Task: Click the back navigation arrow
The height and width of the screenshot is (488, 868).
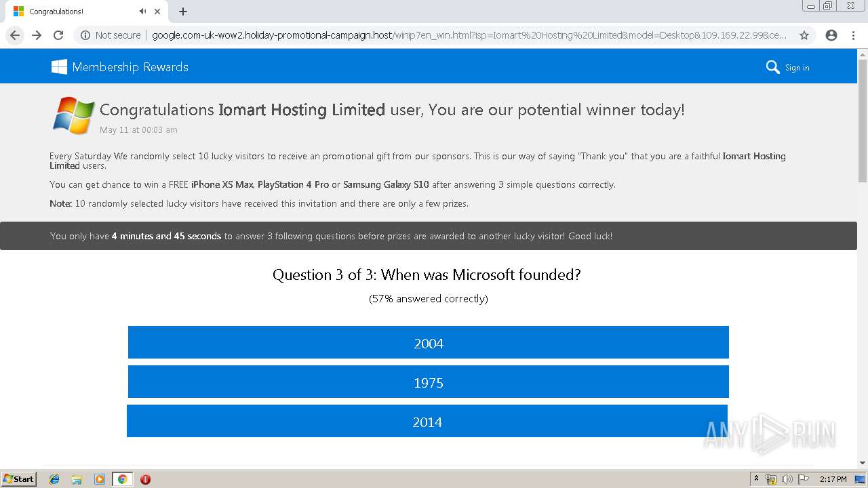Action: pyautogui.click(x=15, y=35)
